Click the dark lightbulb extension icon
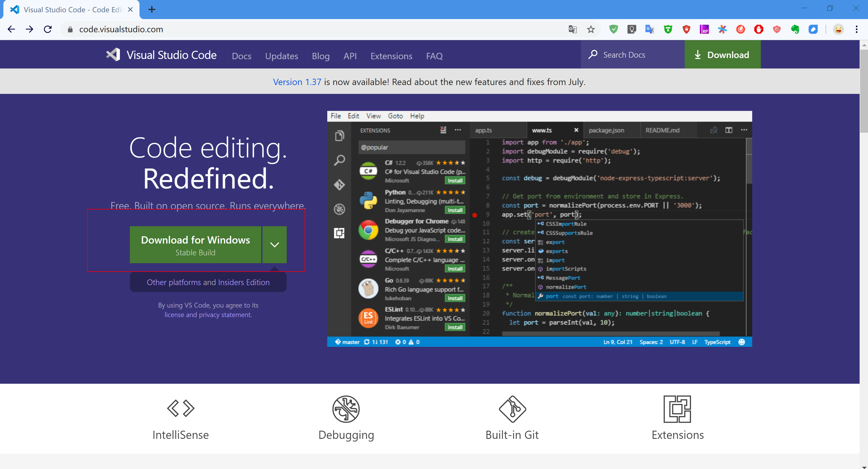The width and height of the screenshot is (868, 469). [x=632, y=29]
